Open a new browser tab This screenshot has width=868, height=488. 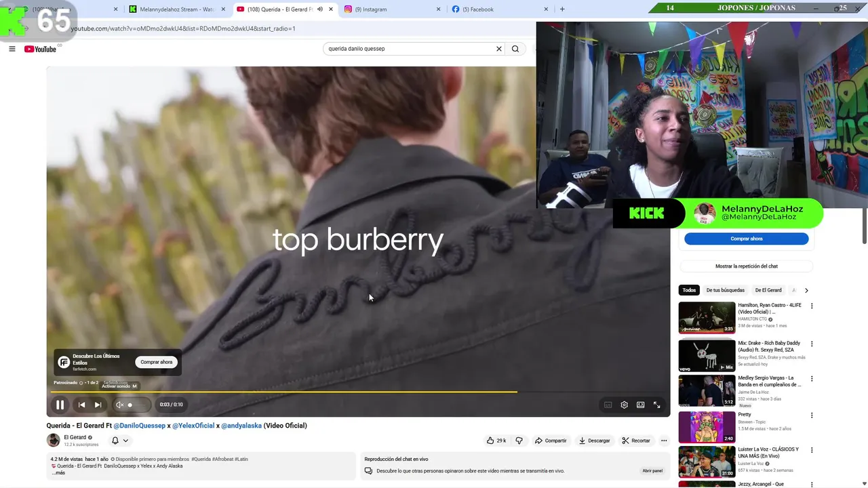(x=562, y=9)
